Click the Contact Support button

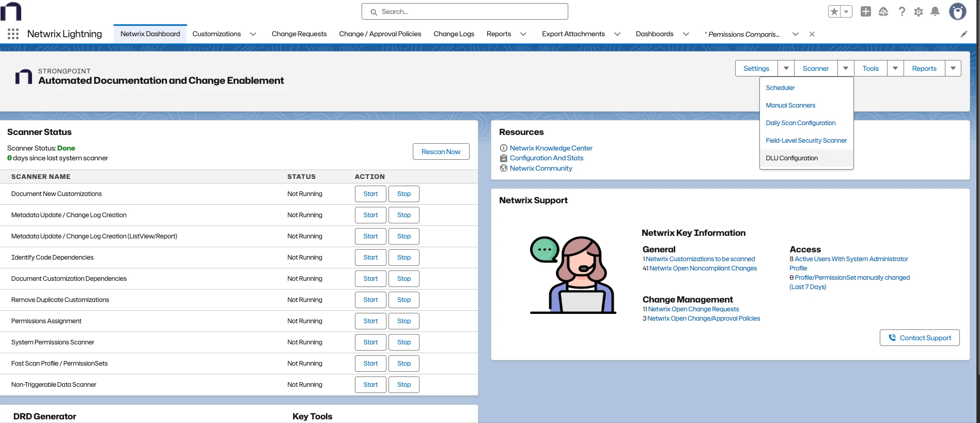pyautogui.click(x=920, y=338)
